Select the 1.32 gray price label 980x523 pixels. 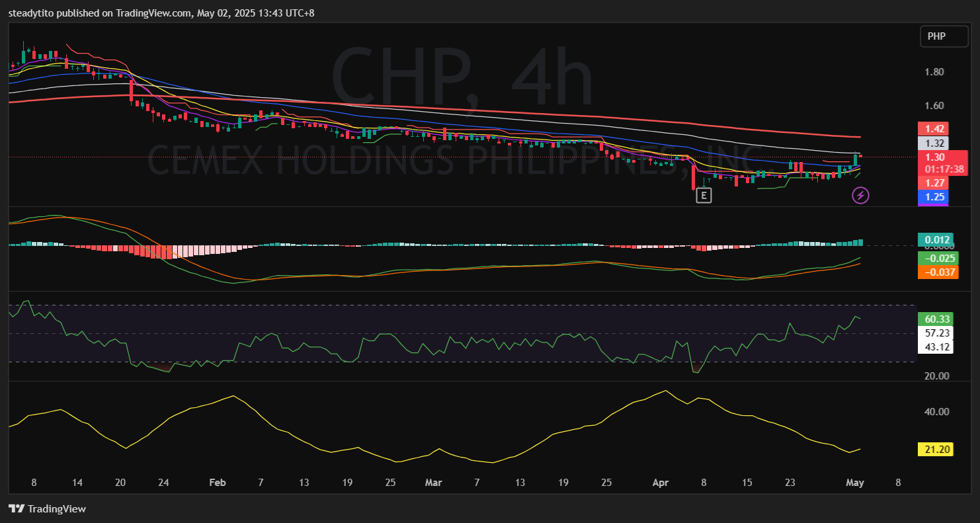pyautogui.click(x=933, y=143)
